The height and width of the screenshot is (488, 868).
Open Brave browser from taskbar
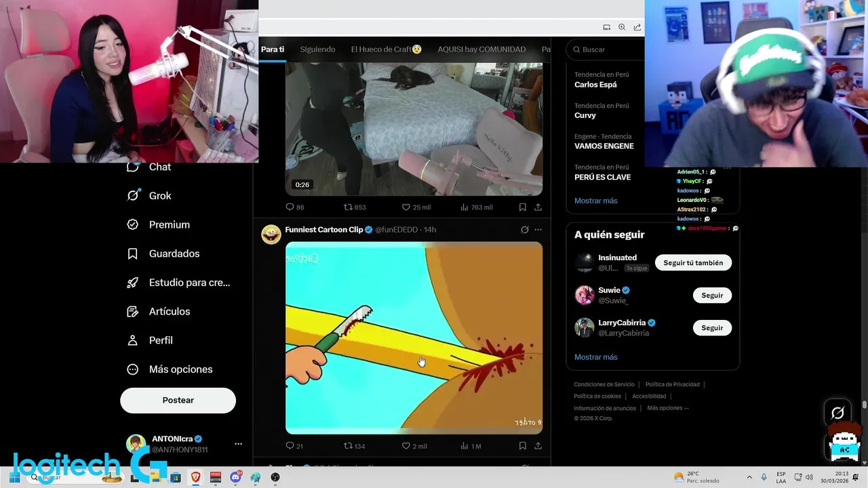pos(196,477)
